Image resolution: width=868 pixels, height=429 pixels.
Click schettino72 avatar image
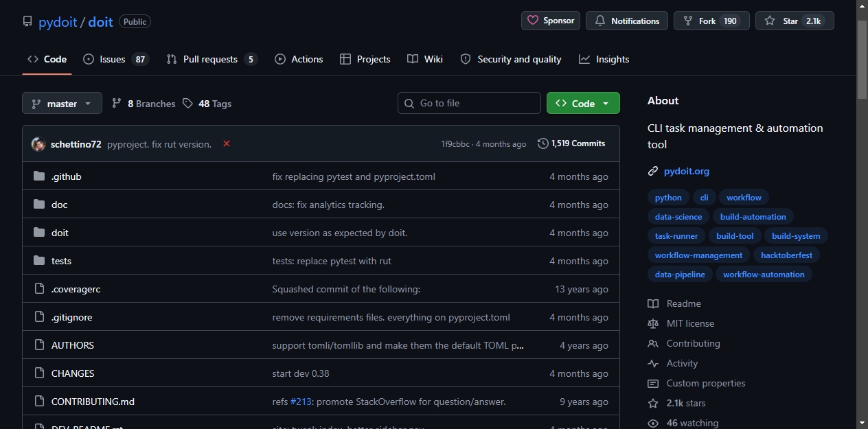pos(38,144)
